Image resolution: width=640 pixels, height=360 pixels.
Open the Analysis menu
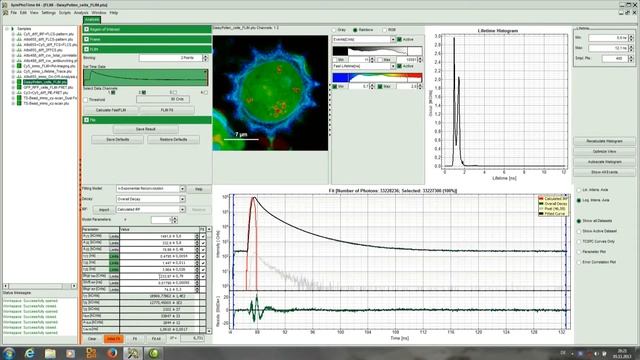(81, 13)
